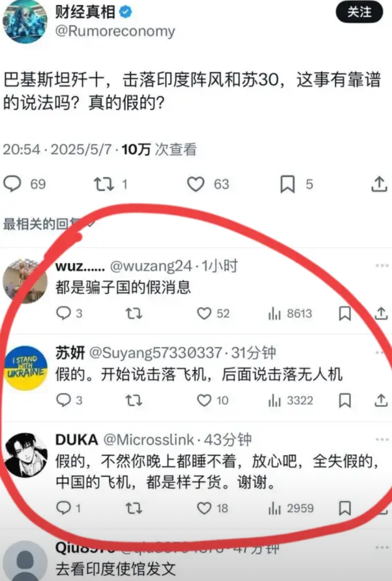Open more options on wuzang24 reply

click(382, 266)
